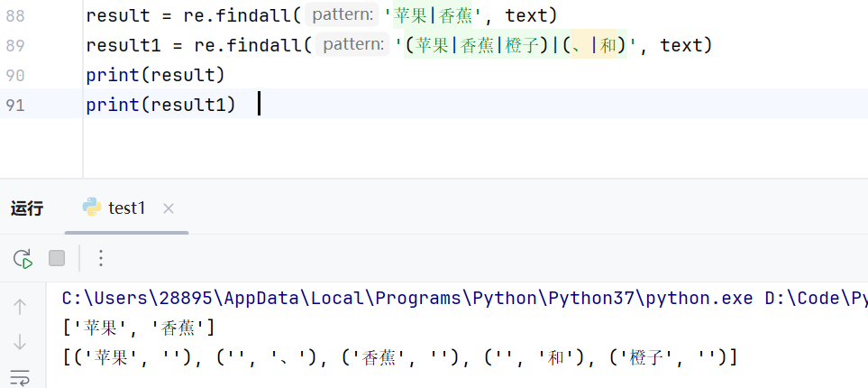Click the 运行 tool window title
868x388 pixels.
pos(27,209)
